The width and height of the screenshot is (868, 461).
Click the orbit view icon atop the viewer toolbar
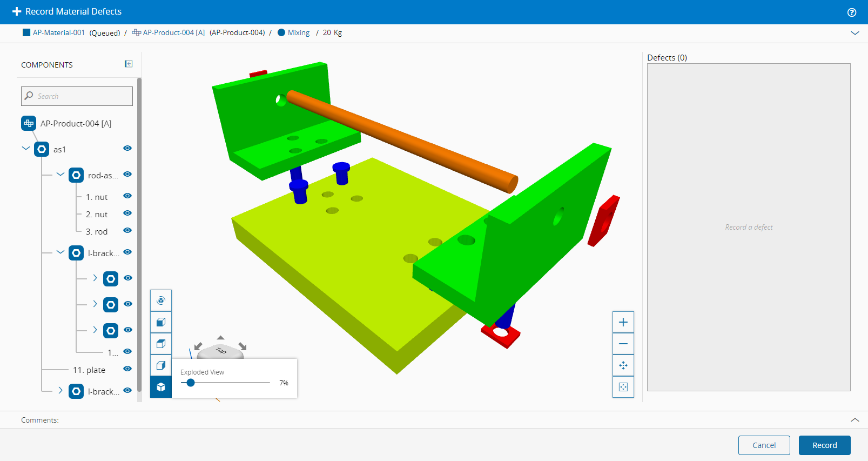(161, 300)
